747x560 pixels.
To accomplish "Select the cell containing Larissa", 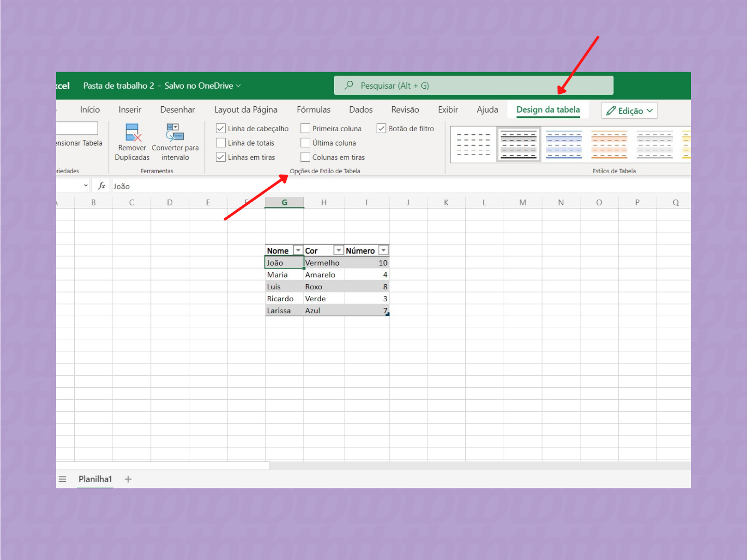I will click(x=284, y=311).
